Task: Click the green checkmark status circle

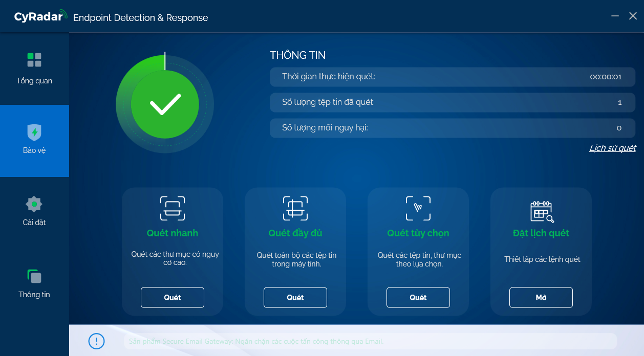Action: coord(165,103)
